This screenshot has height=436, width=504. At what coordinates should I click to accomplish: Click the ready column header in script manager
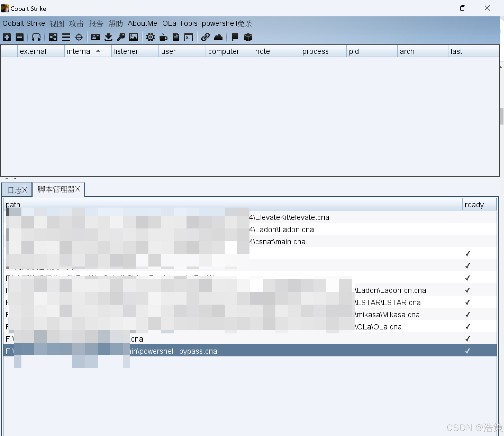click(479, 205)
